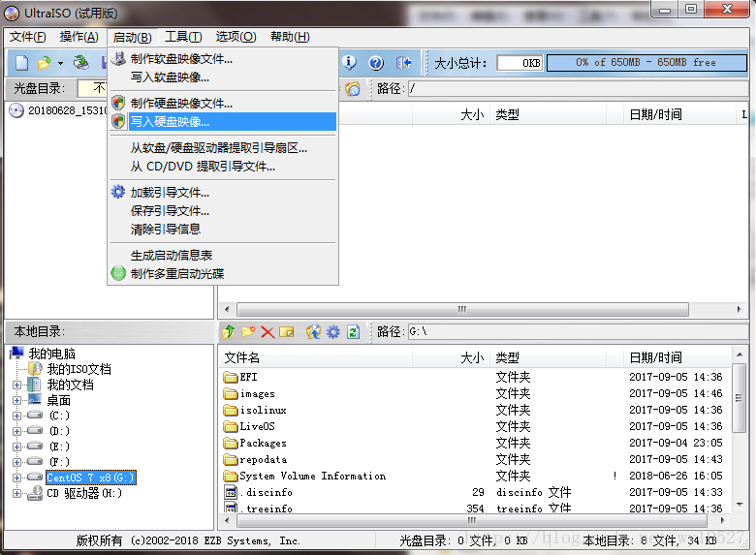
Task: Sort local list by 日期/时间 header
Action: (677, 357)
